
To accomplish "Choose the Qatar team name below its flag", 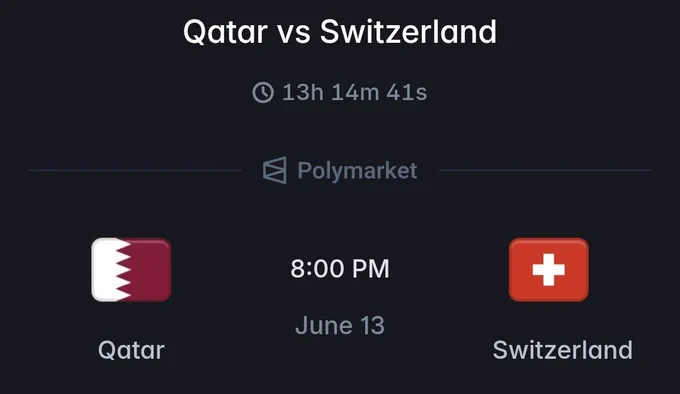I will click(131, 350).
